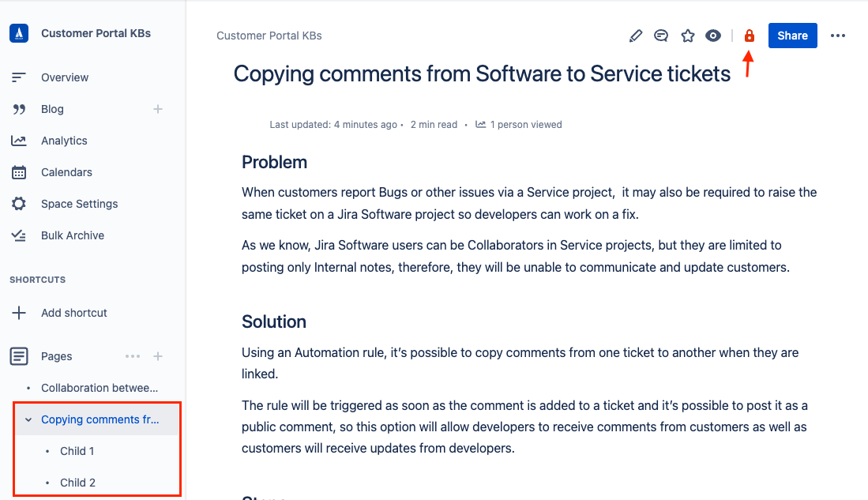Click the Blog quote icon

(19, 109)
